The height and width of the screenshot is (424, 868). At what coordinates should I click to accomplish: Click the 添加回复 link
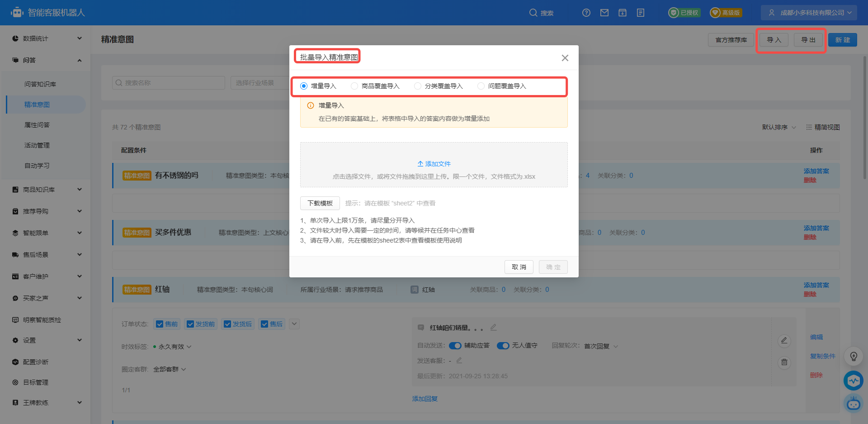pyautogui.click(x=425, y=399)
